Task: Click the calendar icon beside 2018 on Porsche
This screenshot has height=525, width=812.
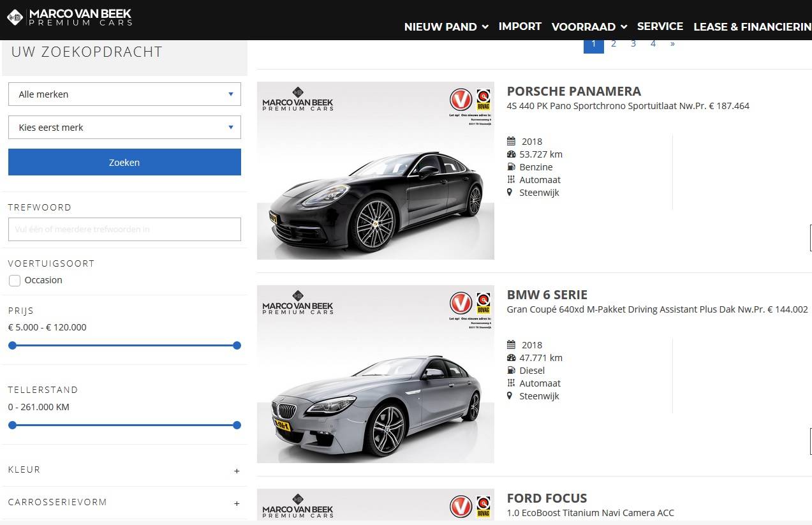Action: [511, 142]
